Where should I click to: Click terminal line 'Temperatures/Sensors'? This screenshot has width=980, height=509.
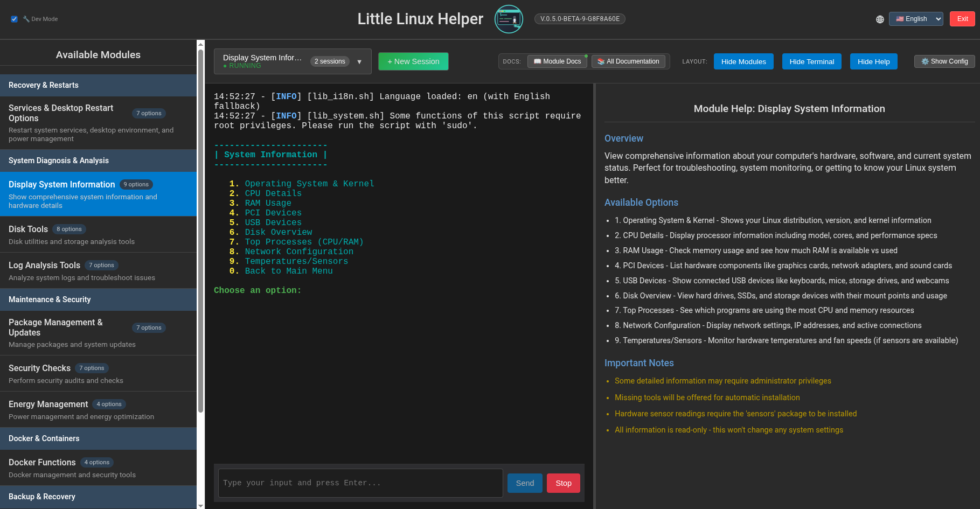[296, 261]
